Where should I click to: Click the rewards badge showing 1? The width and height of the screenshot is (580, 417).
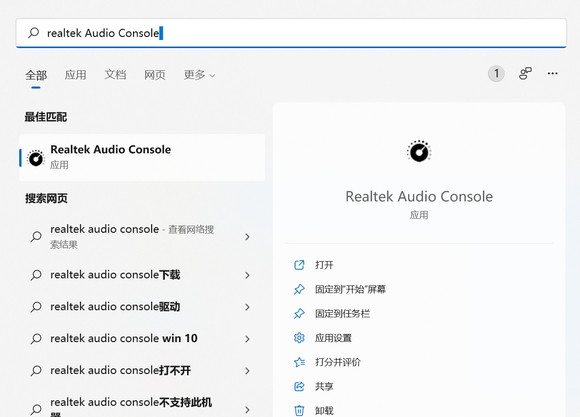[496, 73]
